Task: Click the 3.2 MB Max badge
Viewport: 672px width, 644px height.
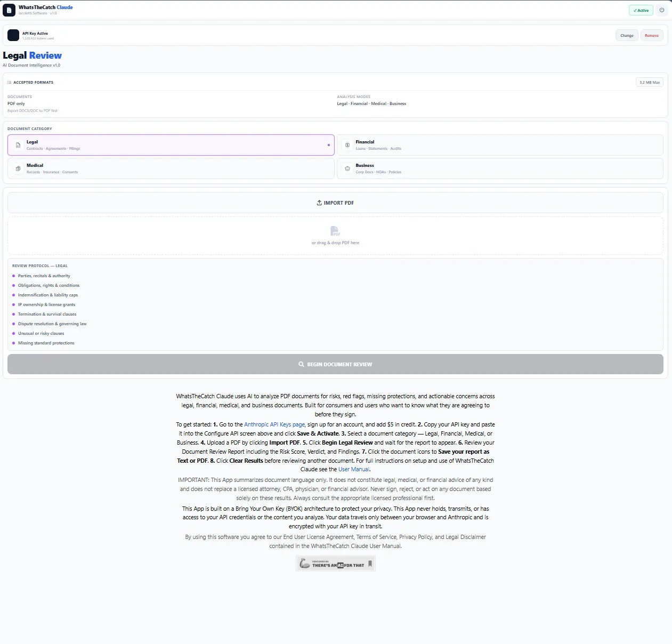Action: [x=650, y=82]
